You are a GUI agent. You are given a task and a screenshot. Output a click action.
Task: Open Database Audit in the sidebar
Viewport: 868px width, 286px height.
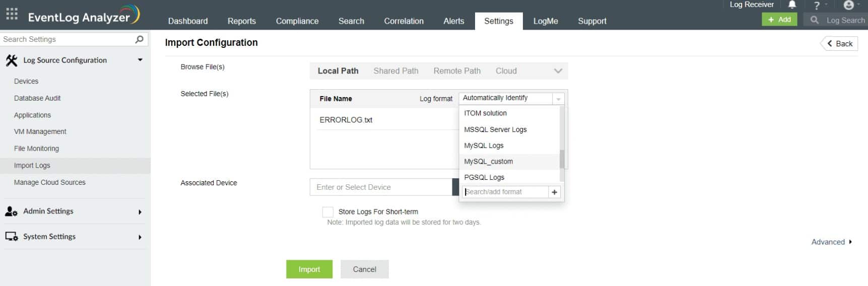(37, 98)
